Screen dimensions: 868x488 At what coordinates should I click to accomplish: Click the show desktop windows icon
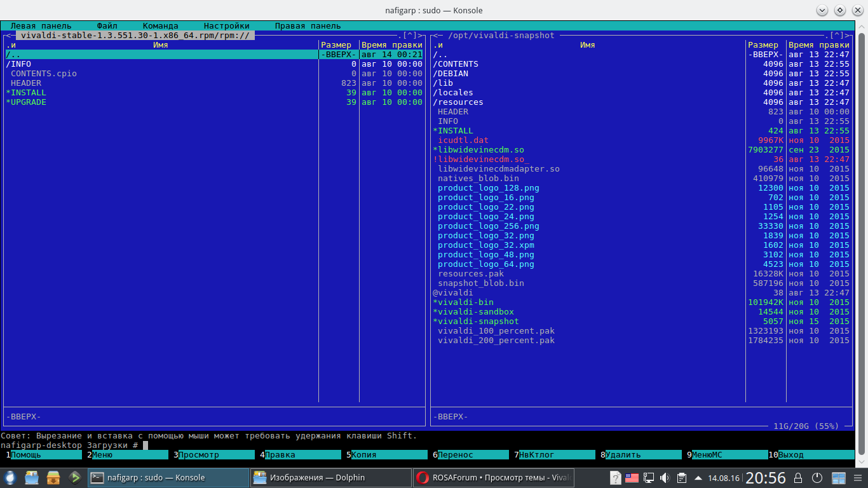[x=839, y=478]
